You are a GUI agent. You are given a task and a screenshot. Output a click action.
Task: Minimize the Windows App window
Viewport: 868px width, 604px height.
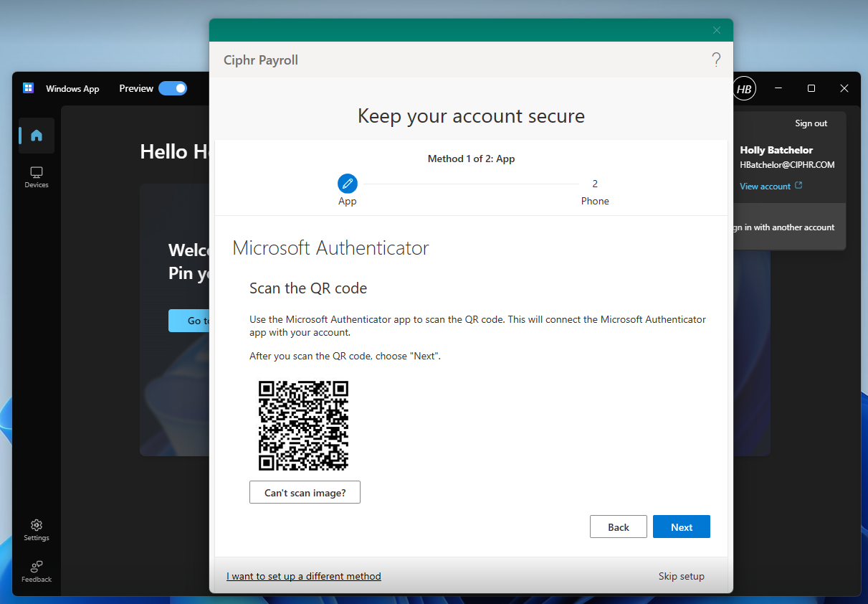778,88
